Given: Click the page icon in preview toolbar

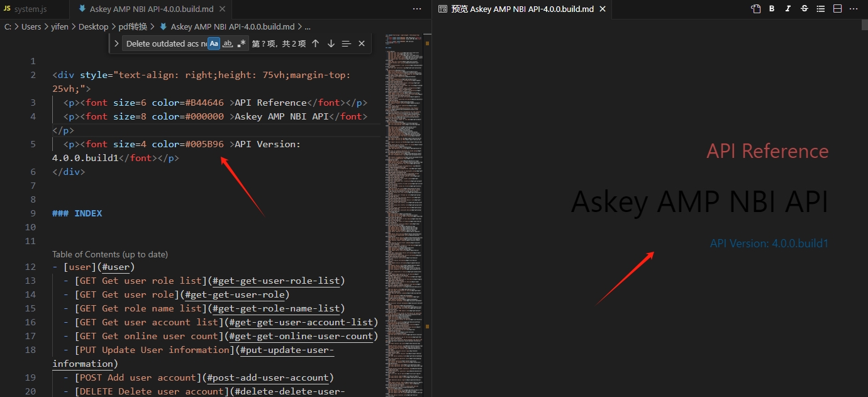Looking at the screenshot, I should tap(755, 9).
